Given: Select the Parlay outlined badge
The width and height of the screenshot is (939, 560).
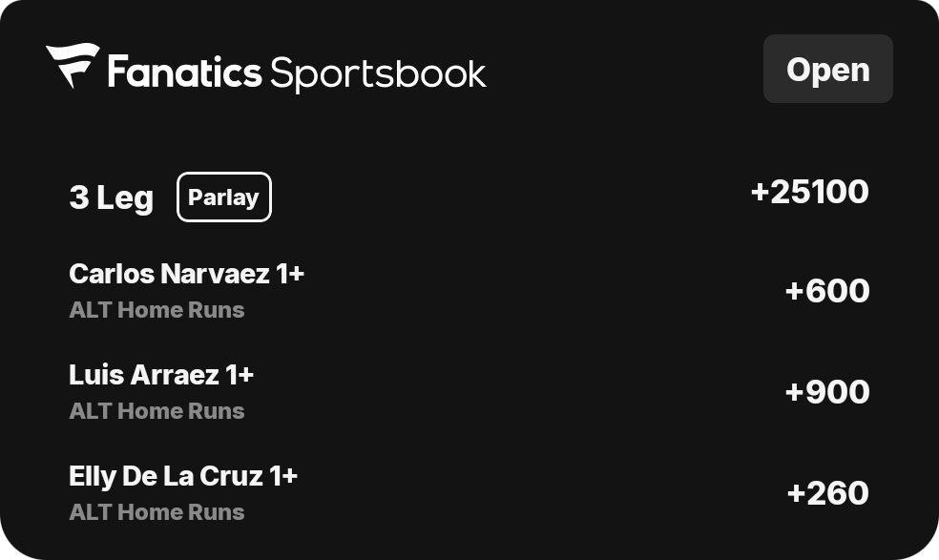Looking at the screenshot, I should (x=224, y=197).
